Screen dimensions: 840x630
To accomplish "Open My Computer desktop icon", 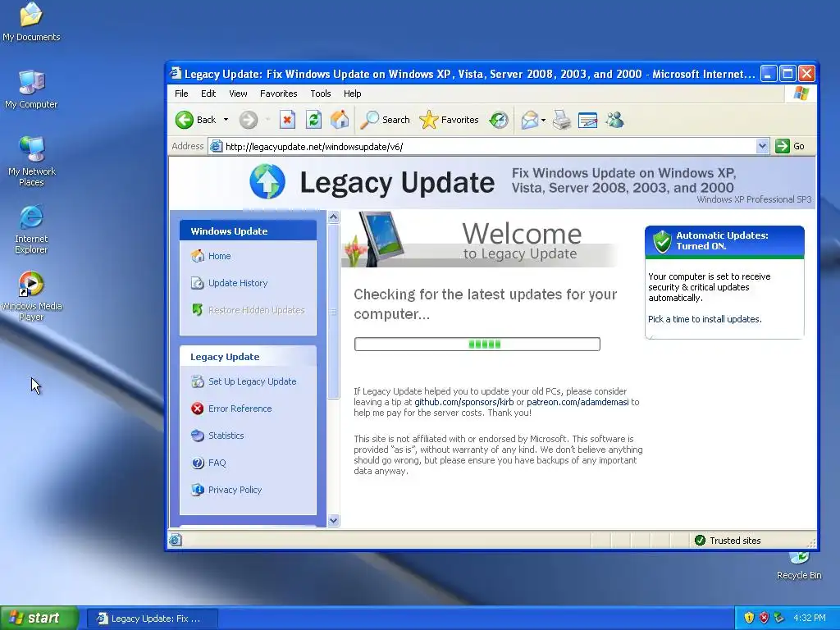I will point(31,89).
